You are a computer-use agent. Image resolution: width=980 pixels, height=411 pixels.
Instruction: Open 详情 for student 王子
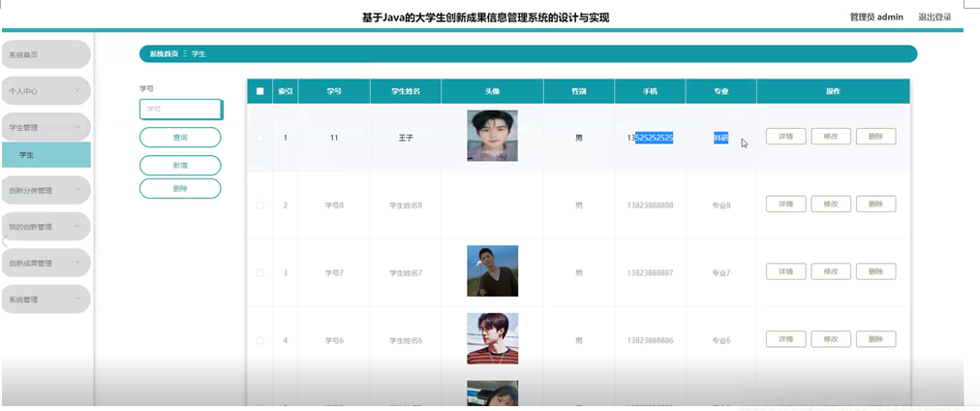[785, 137]
